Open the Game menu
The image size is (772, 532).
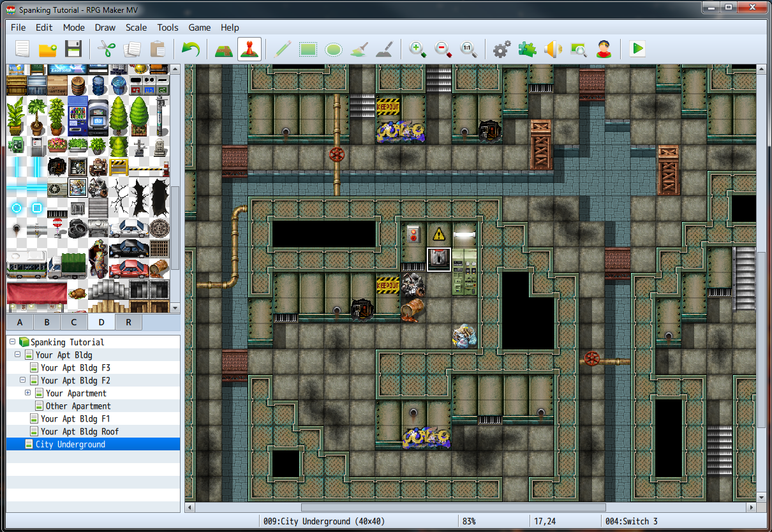click(200, 27)
